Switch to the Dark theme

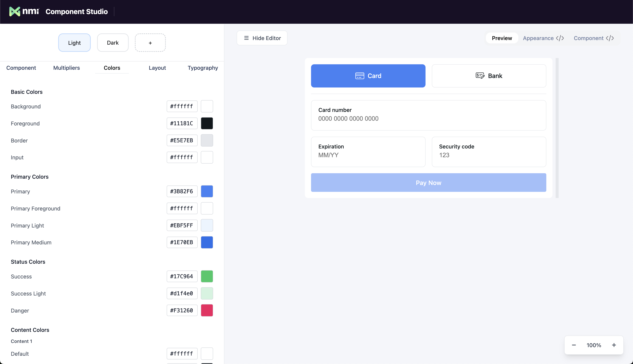pos(113,43)
